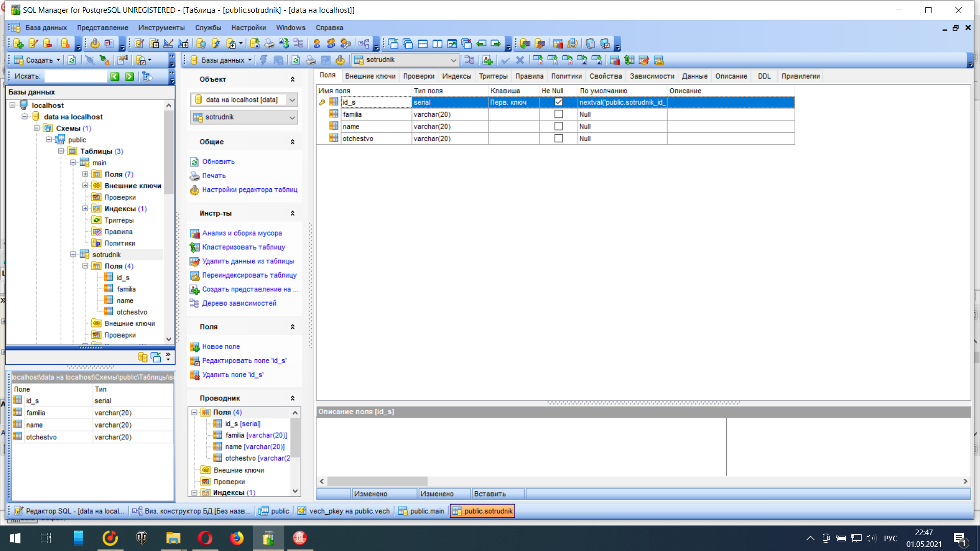The width and height of the screenshot is (980, 551).
Task: Click the dependency tree icon next to the sotrudnik combo
Action: [470, 60]
